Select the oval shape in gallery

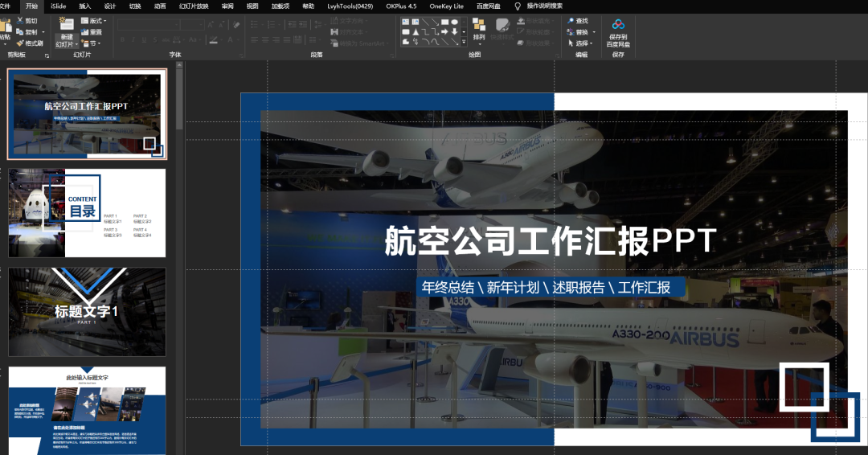click(x=454, y=22)
